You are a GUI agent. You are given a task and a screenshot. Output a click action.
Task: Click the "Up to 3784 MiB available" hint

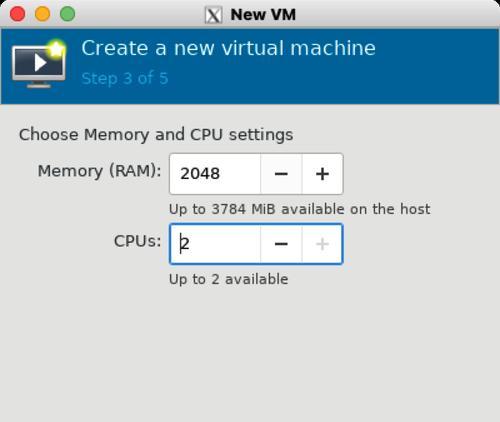(299, 209)
